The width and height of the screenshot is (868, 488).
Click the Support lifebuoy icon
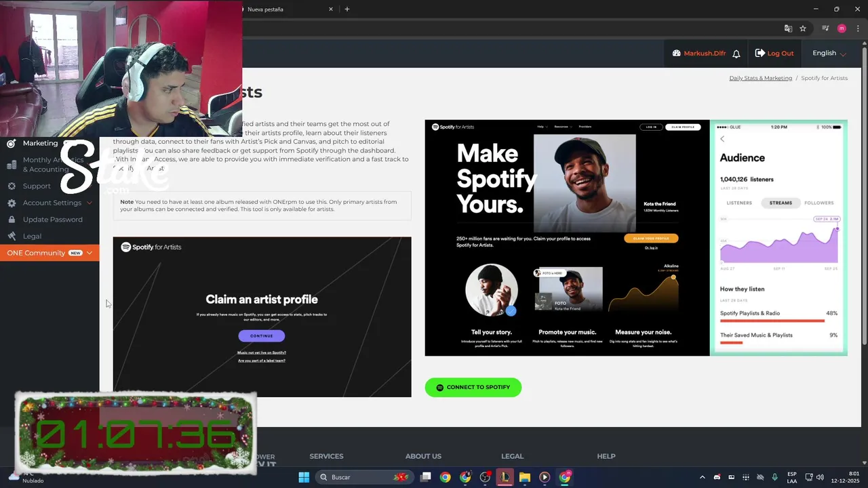tap(12, 186)
